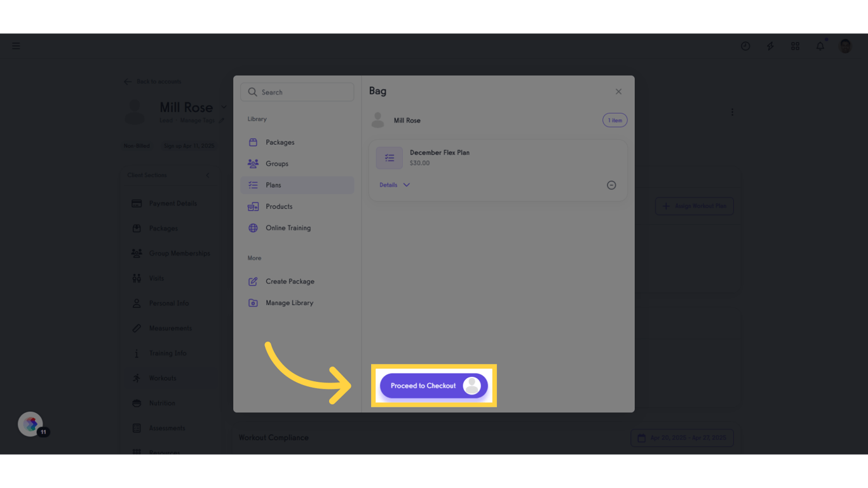Image resolution: width=868 pixels, height=488 pixels.
Task: Click the Proceed to Checkout button
Action: (434, 386)
